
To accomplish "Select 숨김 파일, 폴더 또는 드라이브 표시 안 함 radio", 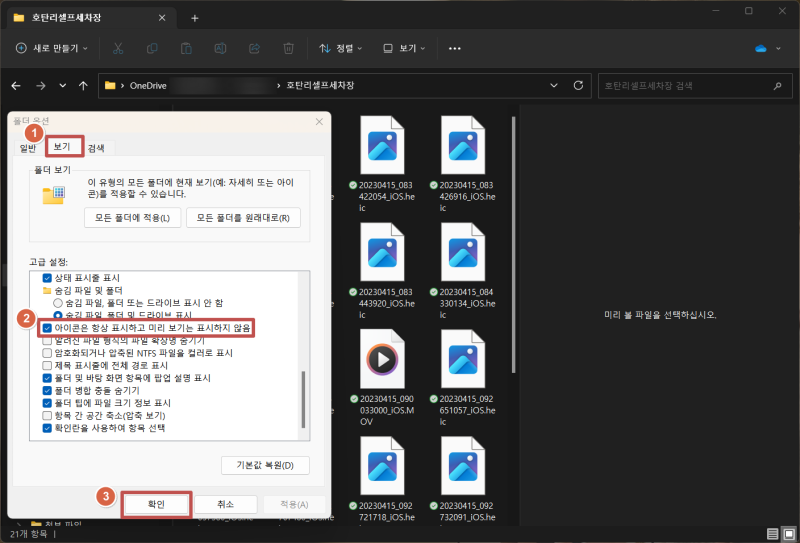I will click(58, 303).
